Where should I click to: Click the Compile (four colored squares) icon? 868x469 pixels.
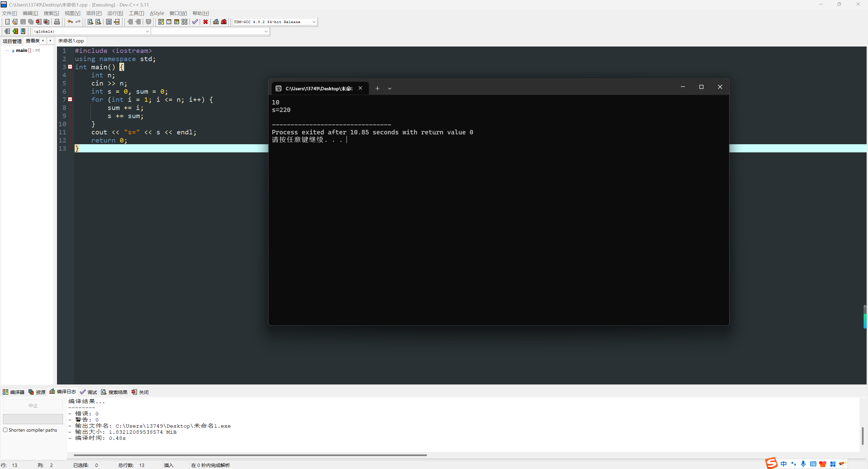[x=161, y=22]
